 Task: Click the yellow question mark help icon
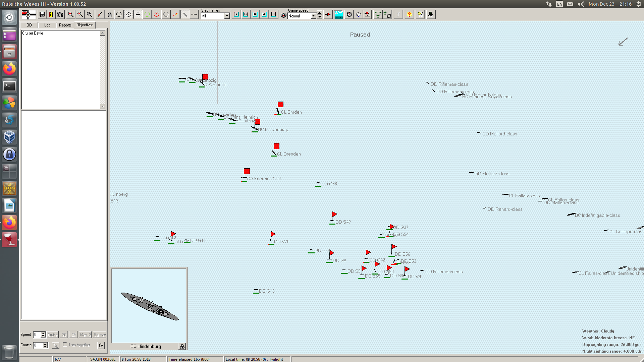409,14
